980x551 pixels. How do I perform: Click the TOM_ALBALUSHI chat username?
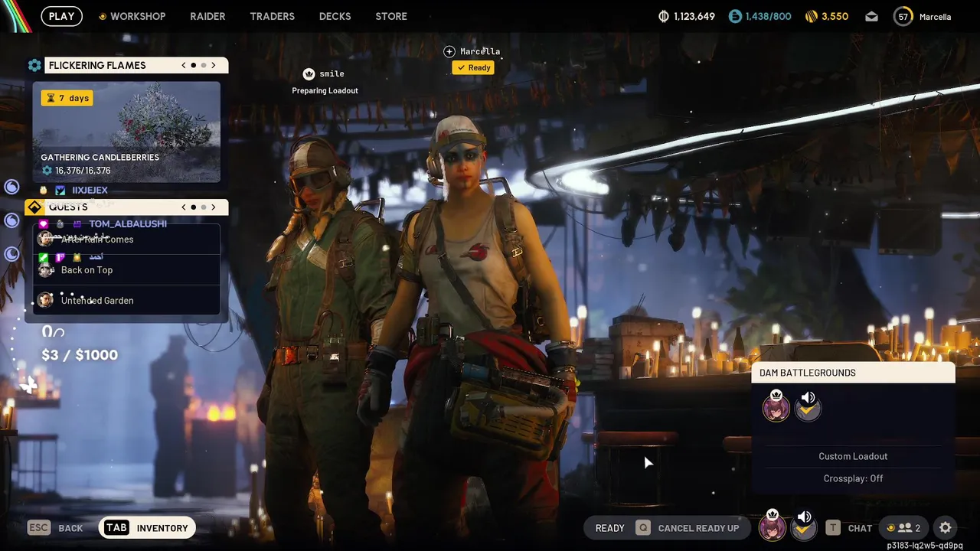pyautogui.click(x=127, y=223)
